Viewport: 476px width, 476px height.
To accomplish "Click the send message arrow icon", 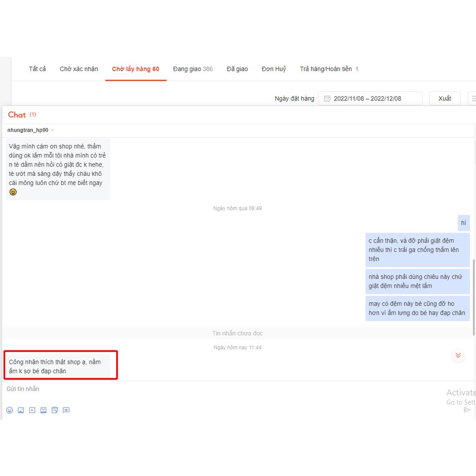I will click(x=467, y=410).
